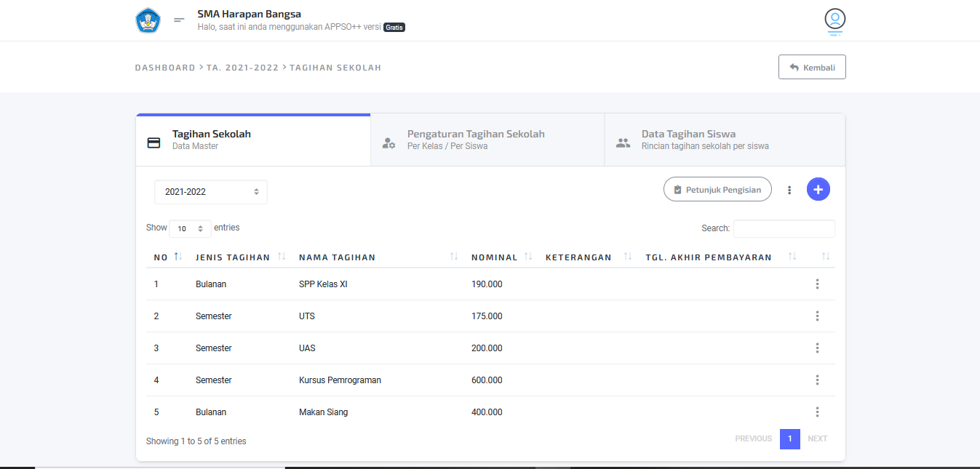Open row actions for Makan Siang
Screen dimensions: 980x469
[x=817, y=412]
